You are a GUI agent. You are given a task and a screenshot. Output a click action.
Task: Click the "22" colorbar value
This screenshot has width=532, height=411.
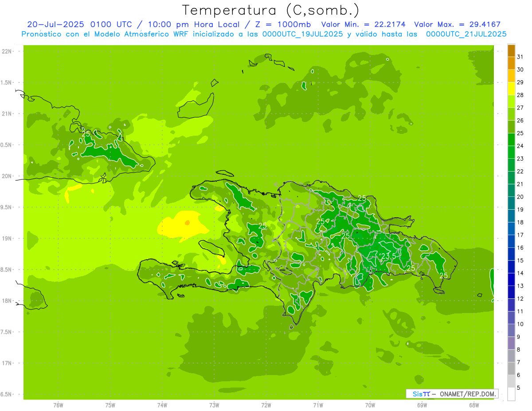520,172
